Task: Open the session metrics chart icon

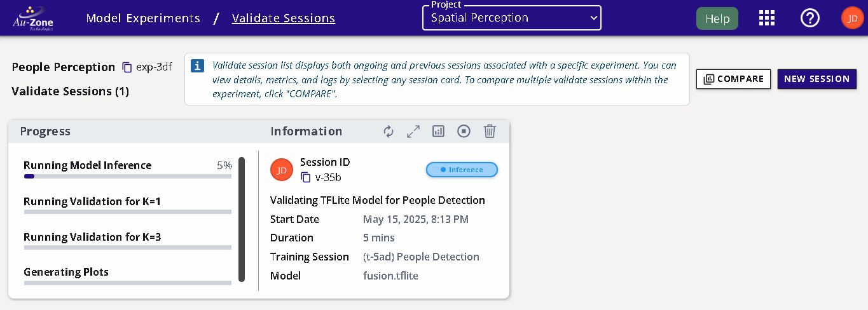Action: [438, 131]
